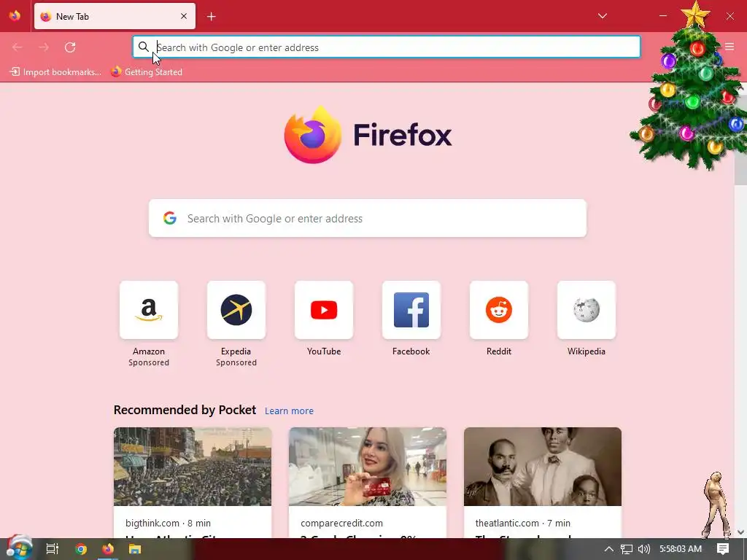Close the New Tab tab
Viewport: 747px width, 560px height.
click(184, 16)
